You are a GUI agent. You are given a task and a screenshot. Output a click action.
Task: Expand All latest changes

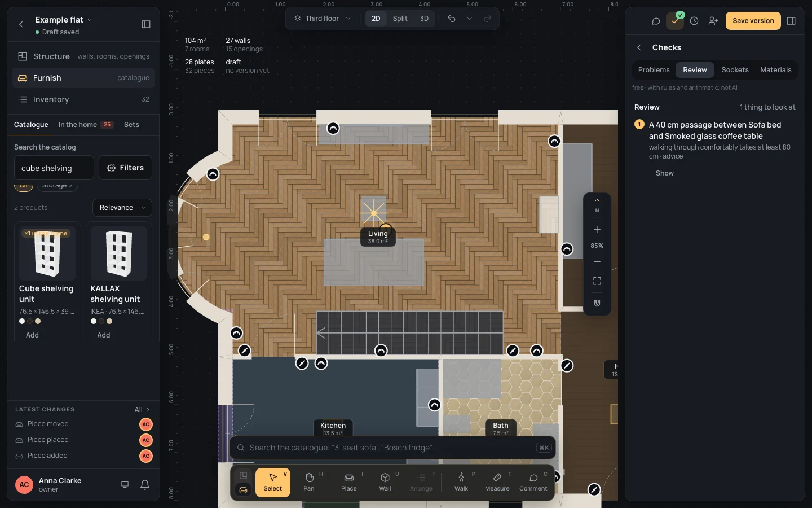click(x=142, y=410)
